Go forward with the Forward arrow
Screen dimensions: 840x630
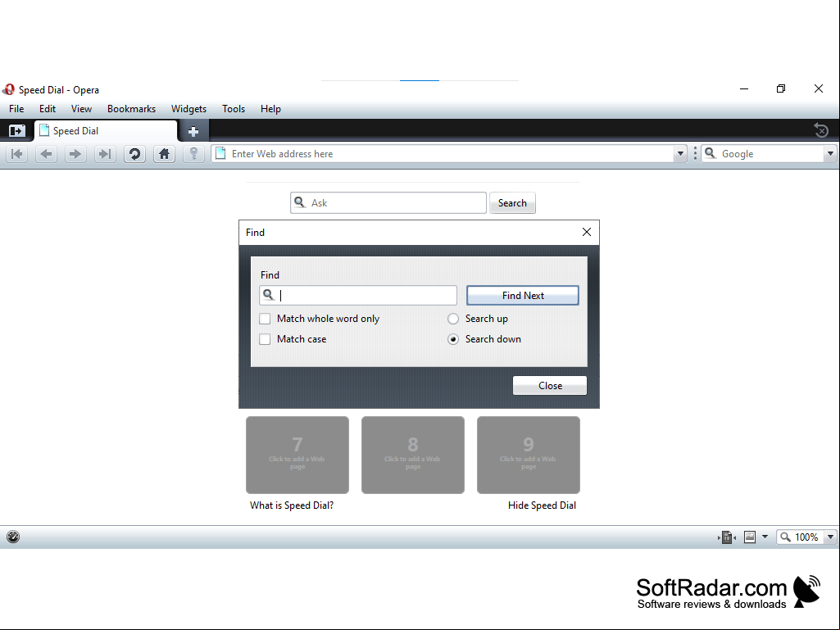pos(75,154)
